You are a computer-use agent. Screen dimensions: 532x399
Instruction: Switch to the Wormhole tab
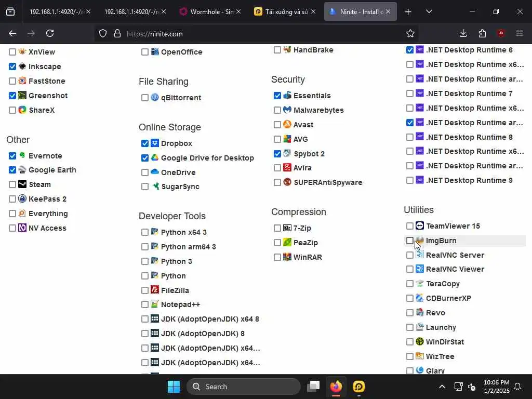point(210,11)
